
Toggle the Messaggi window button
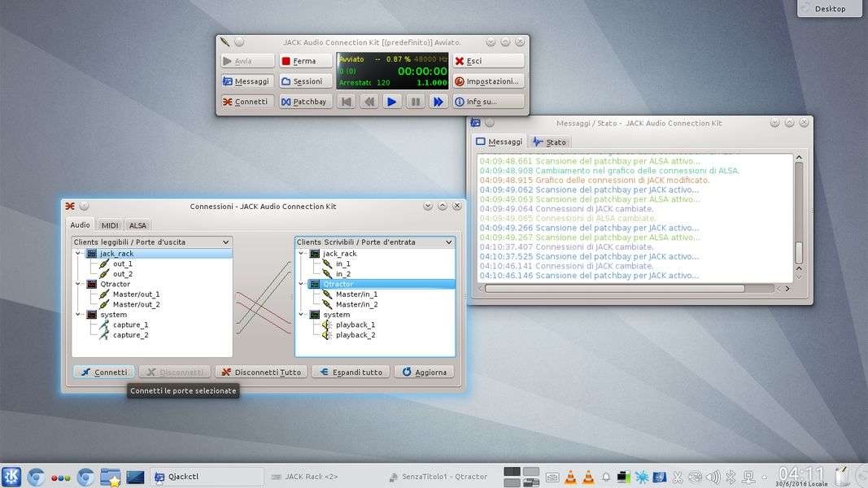pos(247,81)
